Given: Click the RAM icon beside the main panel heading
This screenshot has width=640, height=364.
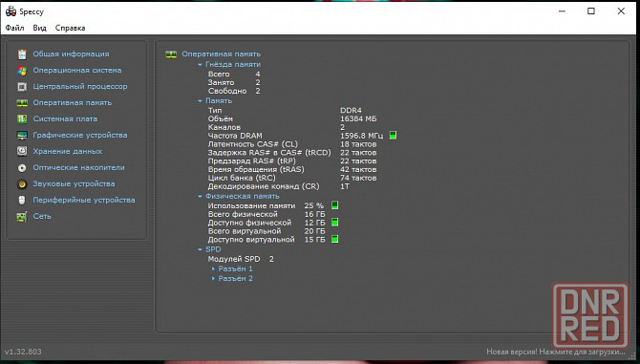Looking at the screenshot, I should click(x=171, y=54).
